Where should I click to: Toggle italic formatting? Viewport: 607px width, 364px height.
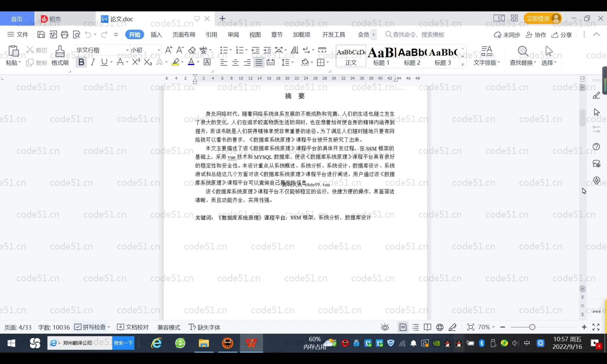93,62
